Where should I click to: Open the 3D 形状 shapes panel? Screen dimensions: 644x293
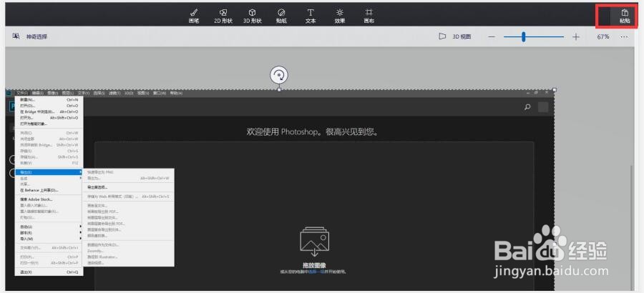(252, 16)
